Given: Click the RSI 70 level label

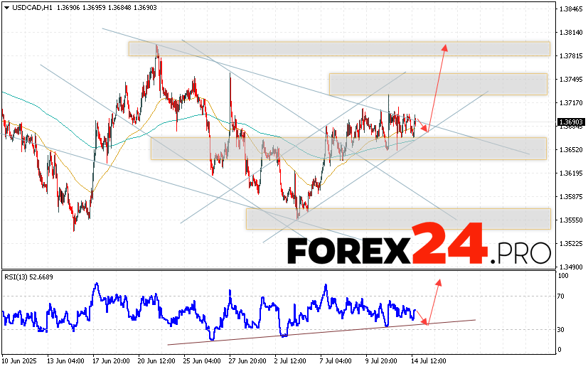Looking at the screenshot, I should (562, 296).
